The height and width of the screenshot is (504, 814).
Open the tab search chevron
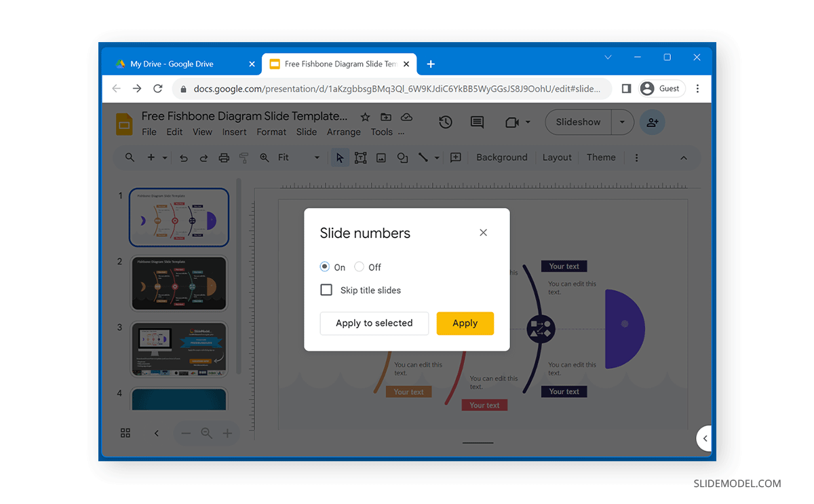coord(608,57)
